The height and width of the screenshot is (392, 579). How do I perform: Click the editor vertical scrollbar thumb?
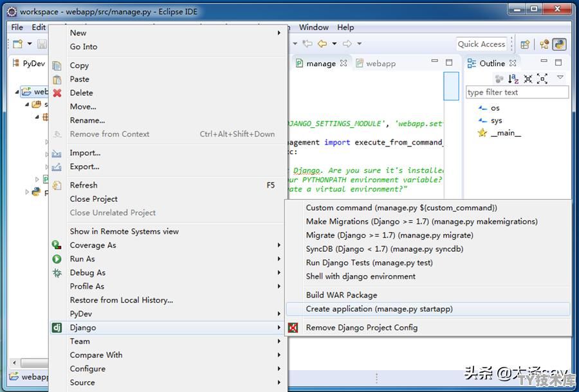(451, 86)
